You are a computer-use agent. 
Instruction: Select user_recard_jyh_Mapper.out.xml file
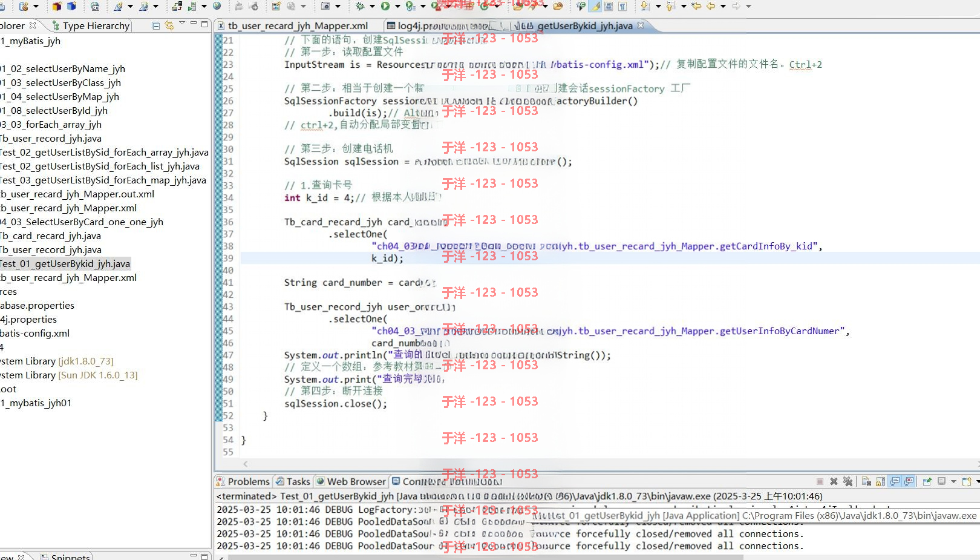(77, 194)
